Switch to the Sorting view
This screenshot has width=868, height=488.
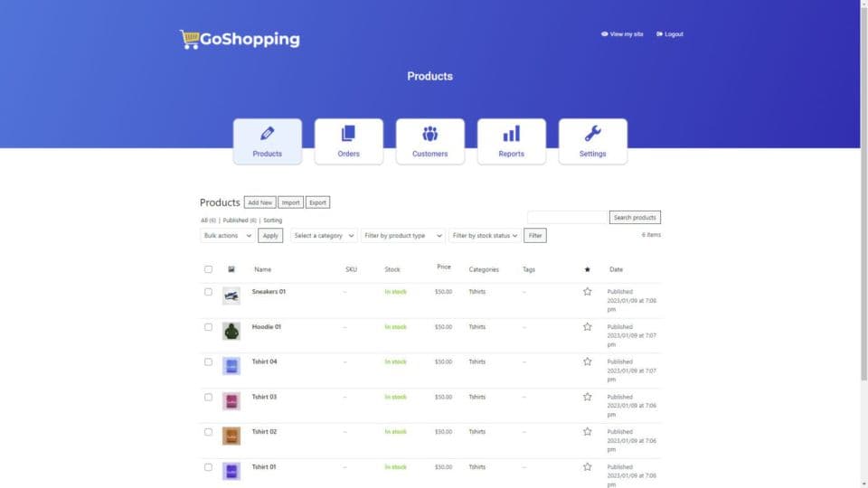pos(272,221)
